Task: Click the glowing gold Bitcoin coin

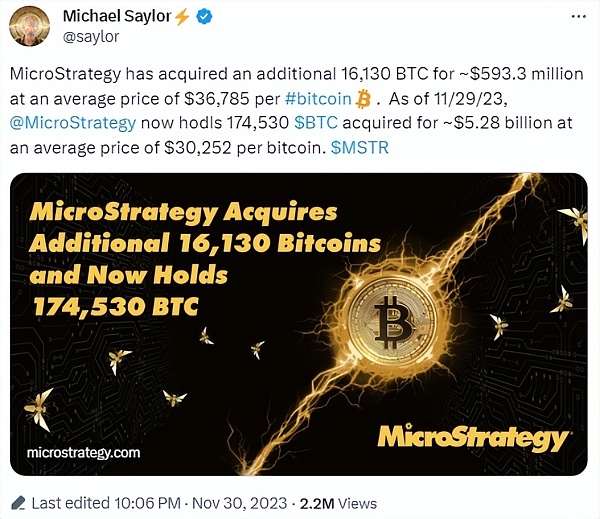Action: 390,320
